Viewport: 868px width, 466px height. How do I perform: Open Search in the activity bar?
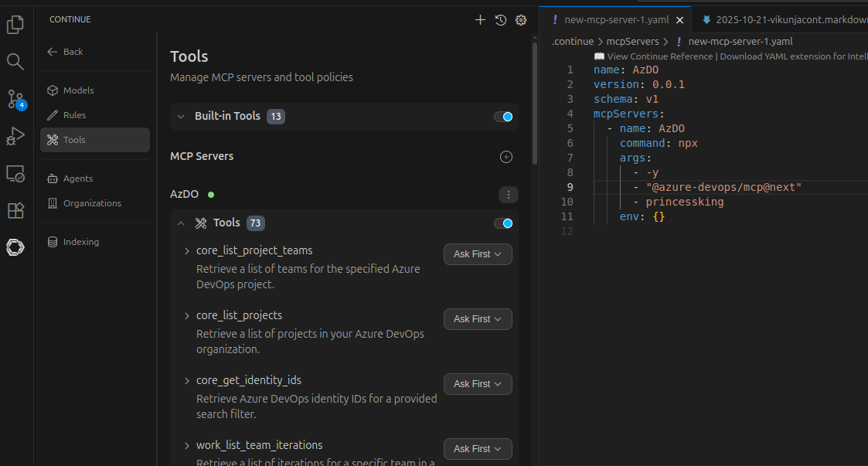15,61
